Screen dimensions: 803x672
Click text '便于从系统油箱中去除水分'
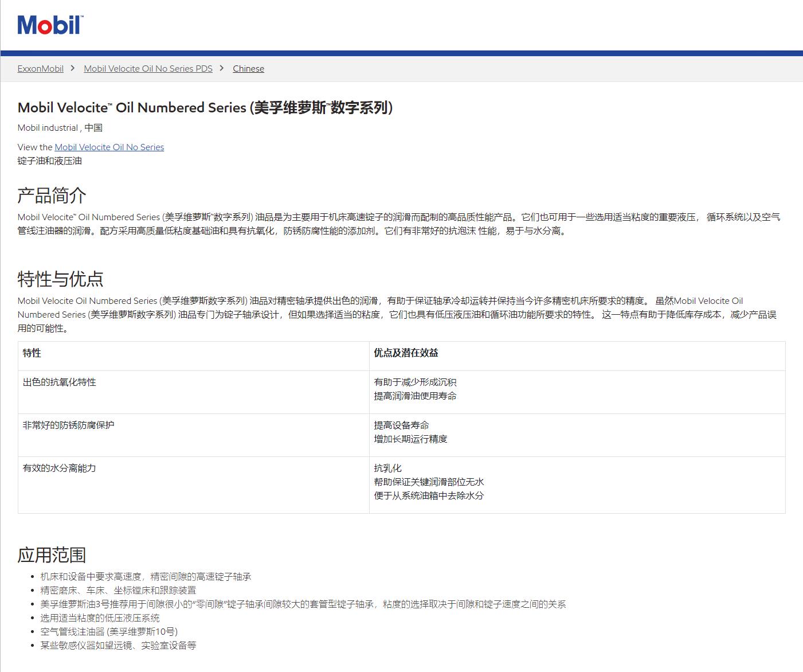coord(429,496)
